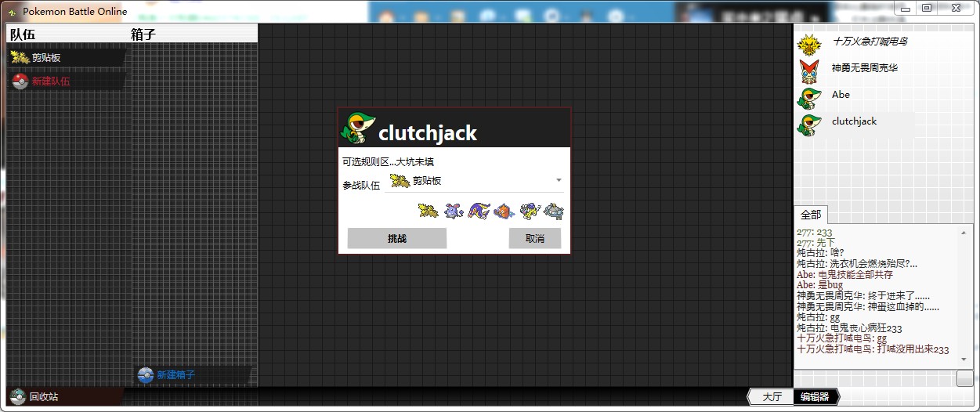The image size is (980, 412).
Task: Select the 全部 chat tab
Action: tap(811, 215)
